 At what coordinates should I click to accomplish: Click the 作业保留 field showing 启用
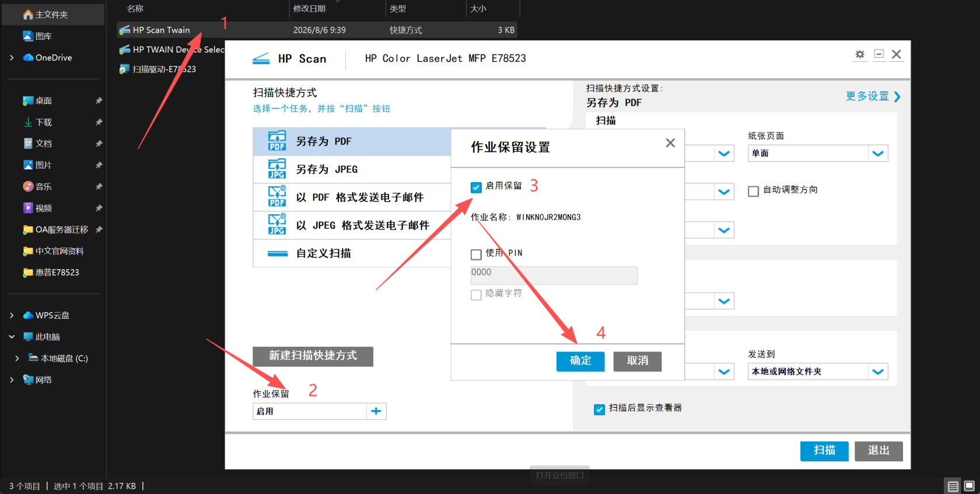point(310,411)
